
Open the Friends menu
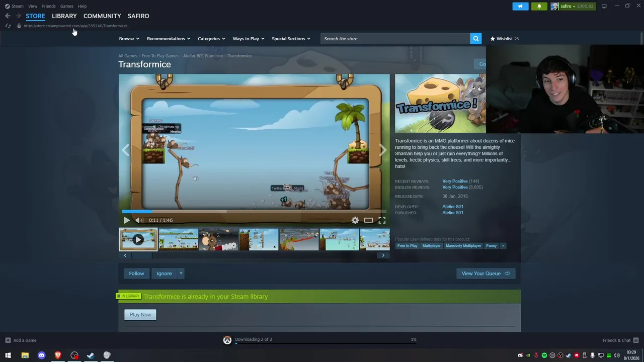tap(49, 6)
